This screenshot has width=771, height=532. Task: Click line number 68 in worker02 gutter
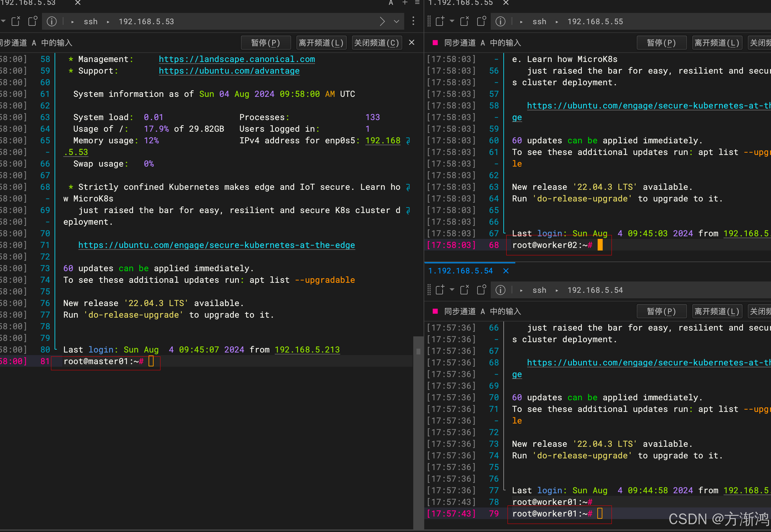click(494, 245)
